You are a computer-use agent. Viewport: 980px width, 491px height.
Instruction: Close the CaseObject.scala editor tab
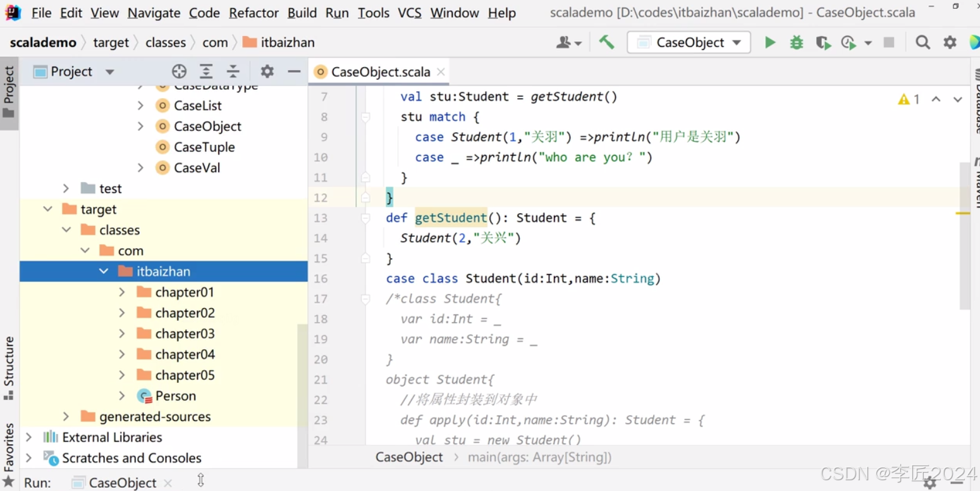point(441,72)
